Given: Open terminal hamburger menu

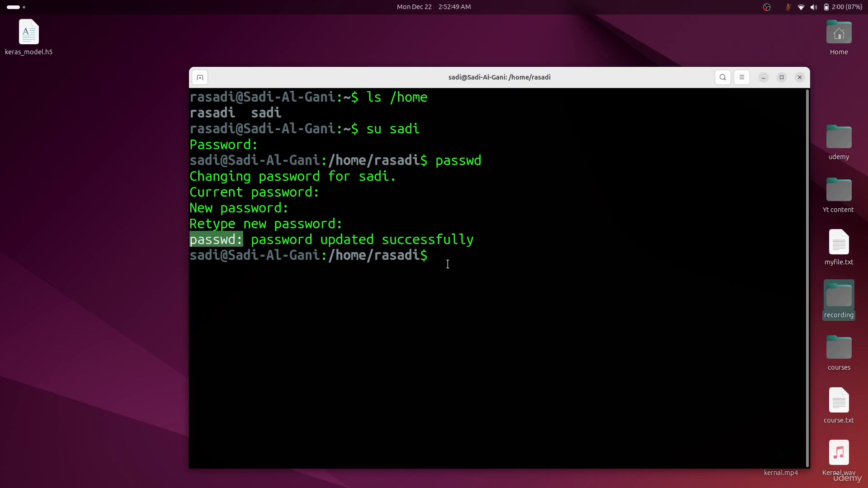Looking at the screenshot, I should tap(741, 77).
